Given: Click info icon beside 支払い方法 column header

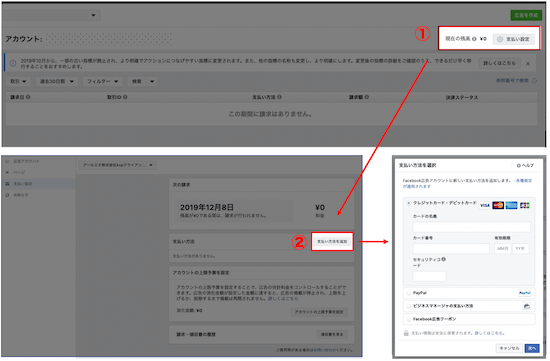Looking at the screenshot, I should pos(281,97).
